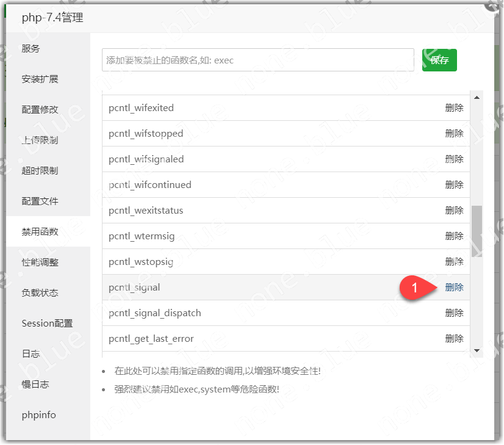
Task: Show the phpinfo page
Action: point(38,414)
